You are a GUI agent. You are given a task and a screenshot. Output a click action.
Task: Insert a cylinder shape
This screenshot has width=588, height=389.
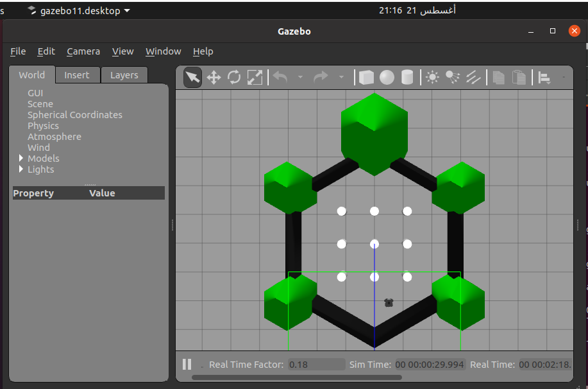407,77
